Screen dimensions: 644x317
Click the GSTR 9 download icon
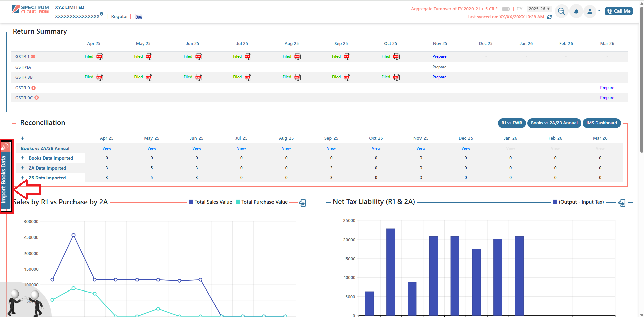pos(34,88)
